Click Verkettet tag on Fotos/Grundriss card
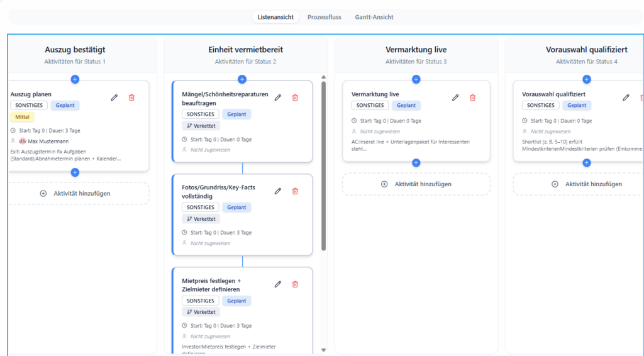This screenshot has height=356, width=644. click(201, 219)
